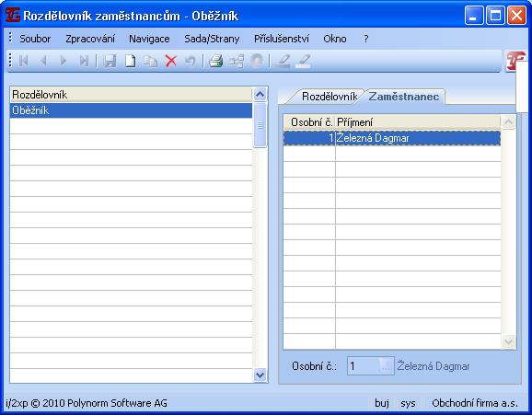Click the printer icon in toolbar

[215, 61]
